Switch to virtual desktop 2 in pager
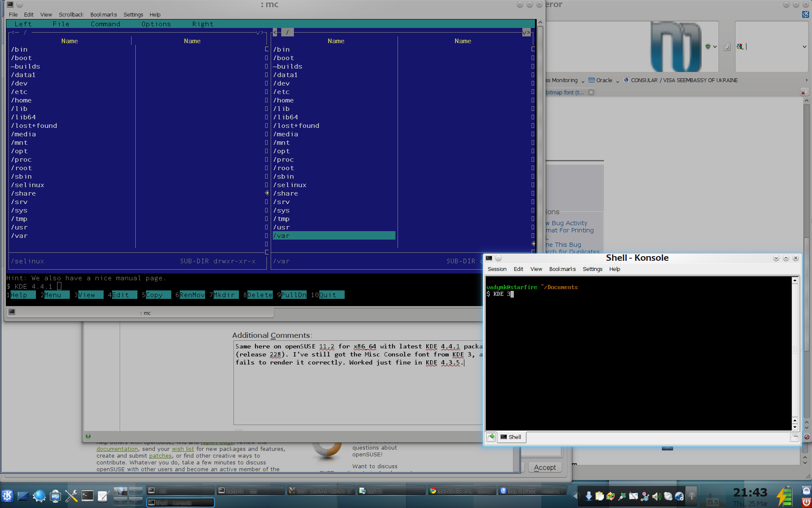This screenshot has width=812, height=508. pyautogui.click(x=136, y=491)
